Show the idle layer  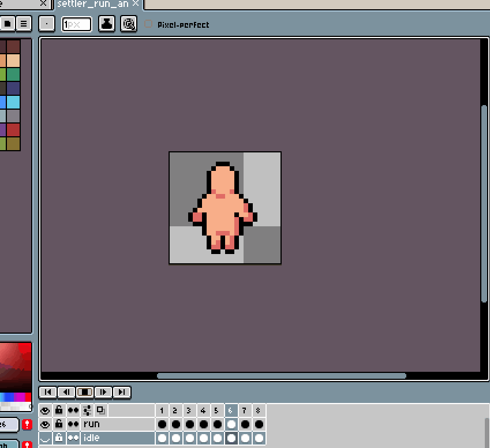[45, 438]
